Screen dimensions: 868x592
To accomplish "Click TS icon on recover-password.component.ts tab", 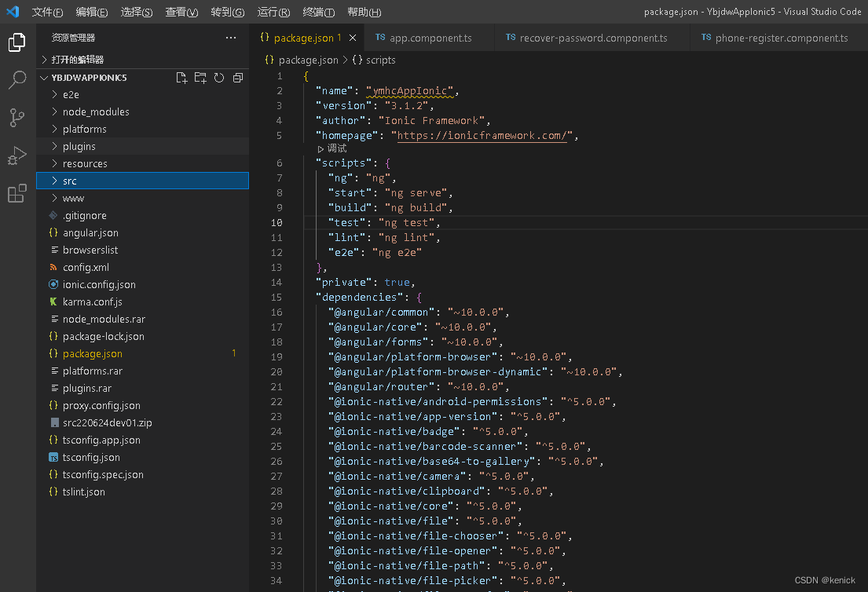I will click(x=511, y=37).
